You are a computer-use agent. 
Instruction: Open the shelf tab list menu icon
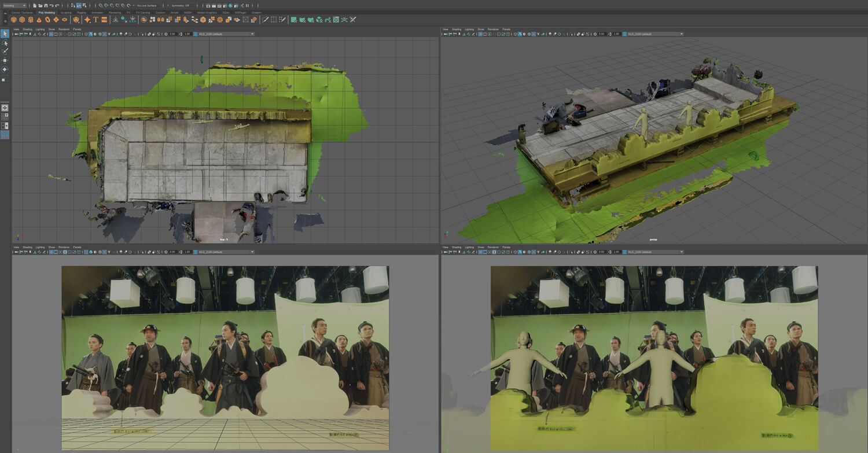click(x=5, y=13)
